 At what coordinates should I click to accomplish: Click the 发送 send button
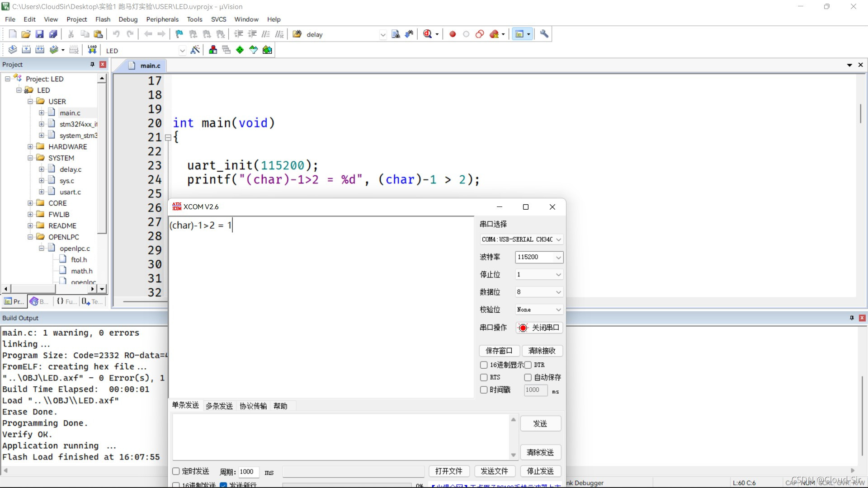(540, 423)
